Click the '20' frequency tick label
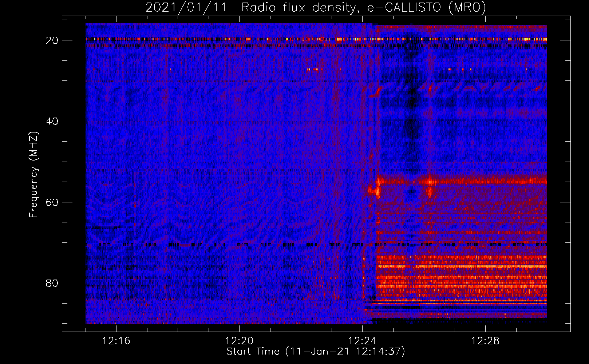This screenshot has width=589, height=364. [52, 40]
